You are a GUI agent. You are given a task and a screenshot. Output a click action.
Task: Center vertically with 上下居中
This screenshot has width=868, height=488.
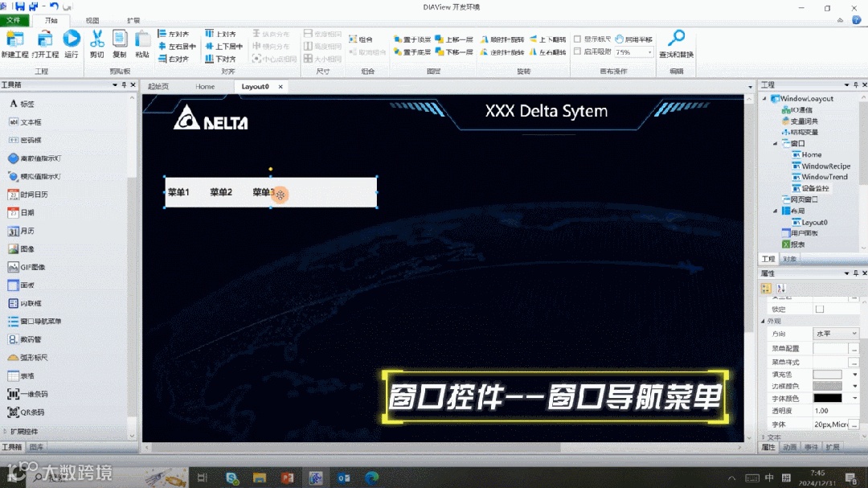pyautogui.click(x=223, y=46)
